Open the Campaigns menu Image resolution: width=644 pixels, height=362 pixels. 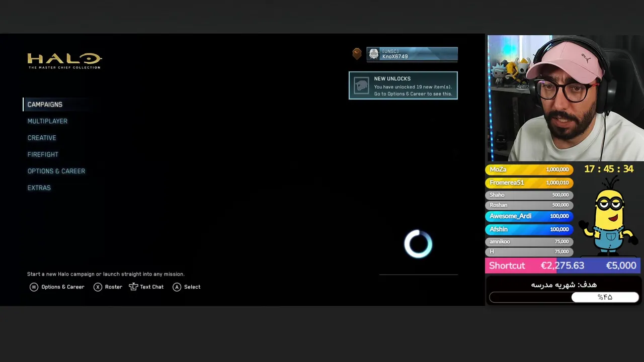point(45,105)
